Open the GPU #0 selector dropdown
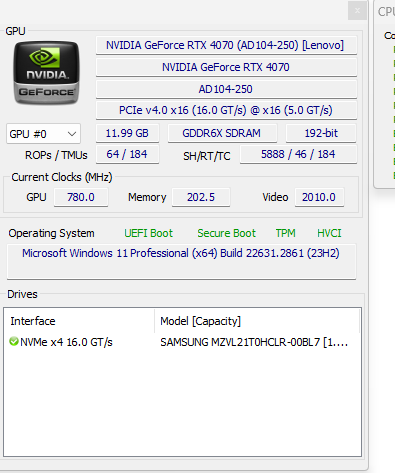Viewport: 395px width, 473px height. point(43,134)
